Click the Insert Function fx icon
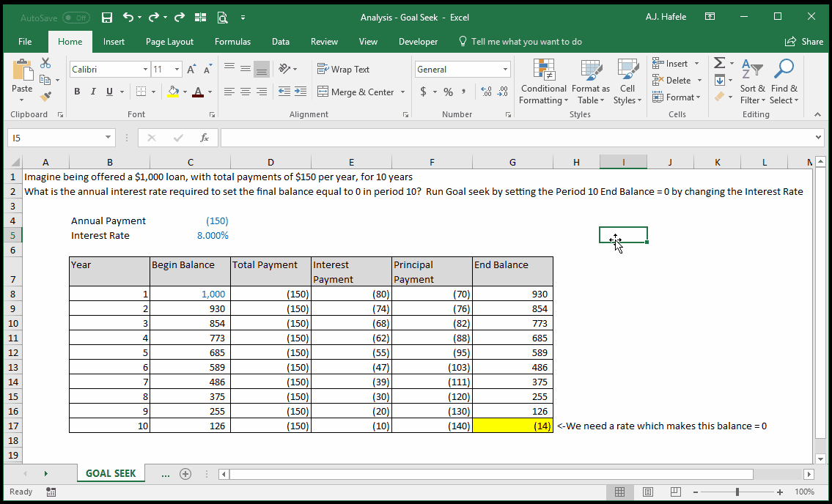Screen dimensions: 832x504 [x=205, y=138]
